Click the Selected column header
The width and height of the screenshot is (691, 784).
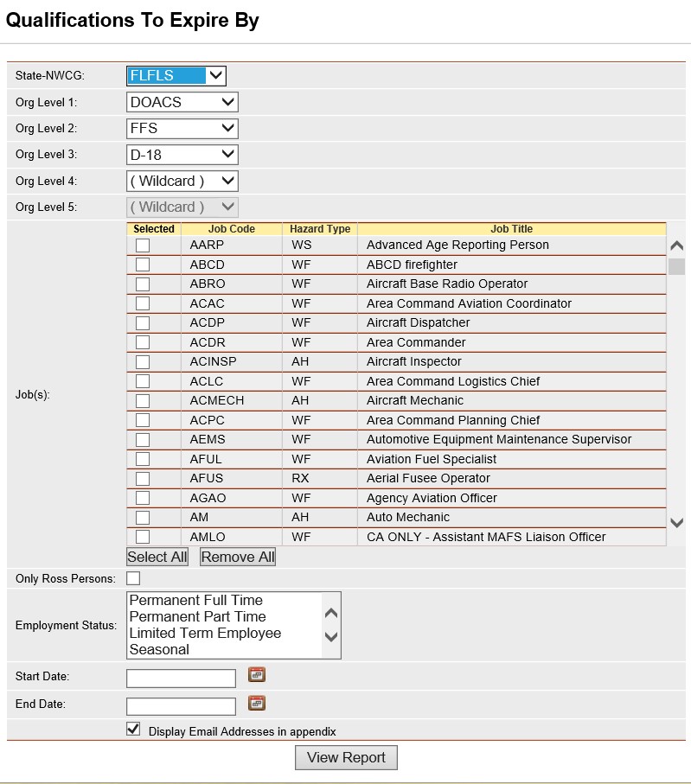154,229
